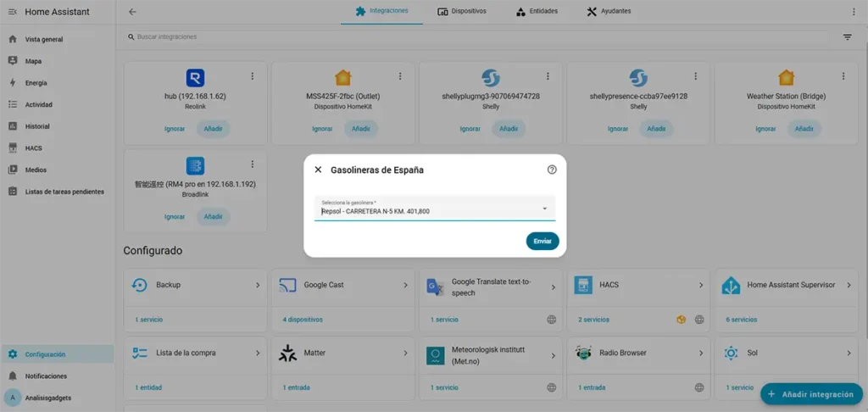Open 4 dispositivos link under Google Cast
Viewport: 868px width, 412px height.
point(303,320)
